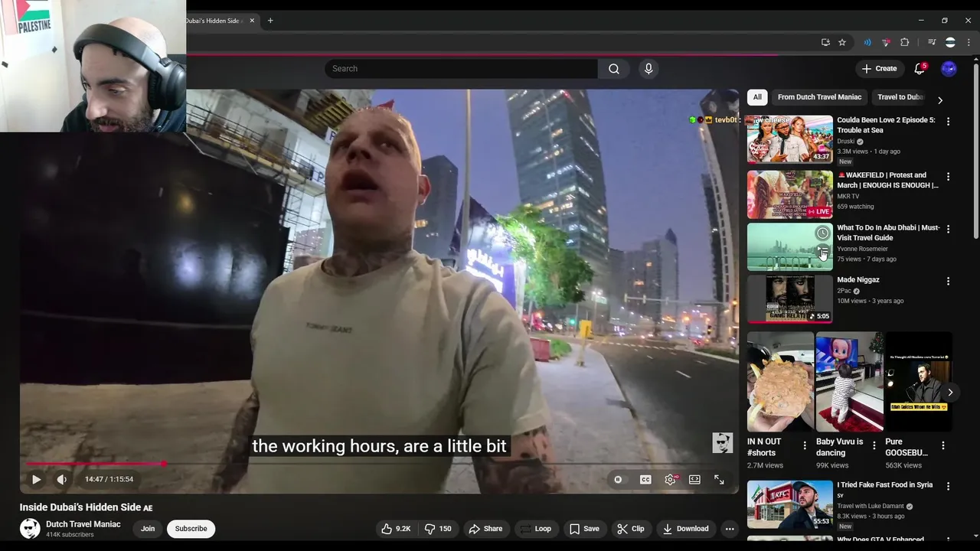Viewport: 980px width, 551px height.
Task: Toggle the autoplay switch in player
Action: [619, 479]
